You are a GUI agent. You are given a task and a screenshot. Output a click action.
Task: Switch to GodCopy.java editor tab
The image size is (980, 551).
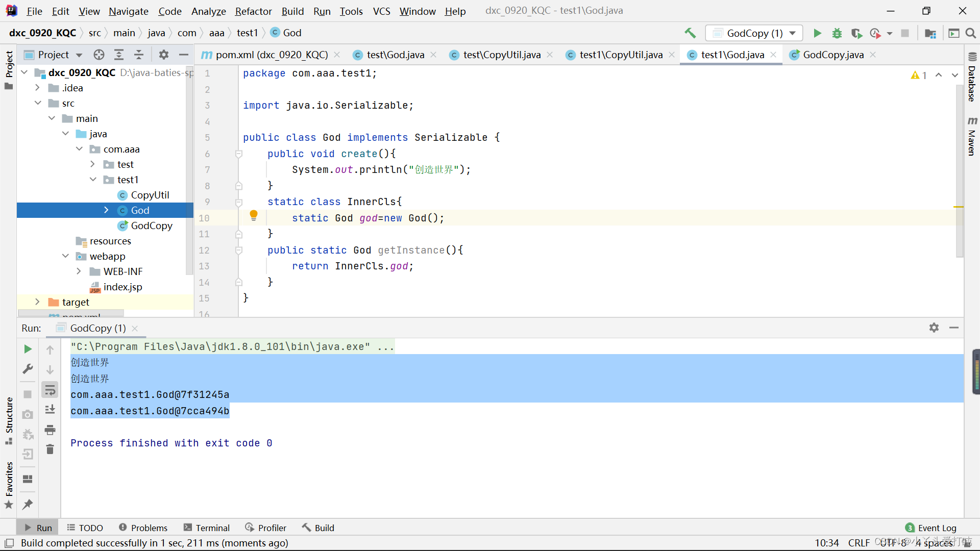pos(833,55)
